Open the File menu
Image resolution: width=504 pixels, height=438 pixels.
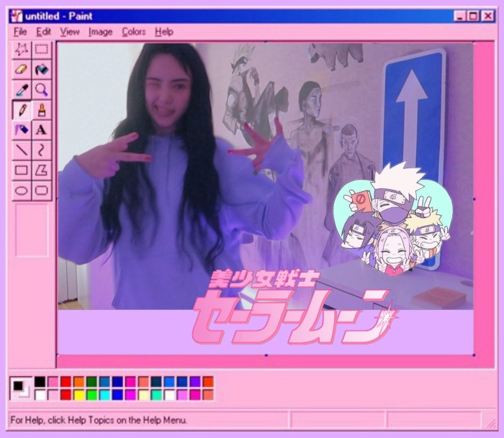20,32
